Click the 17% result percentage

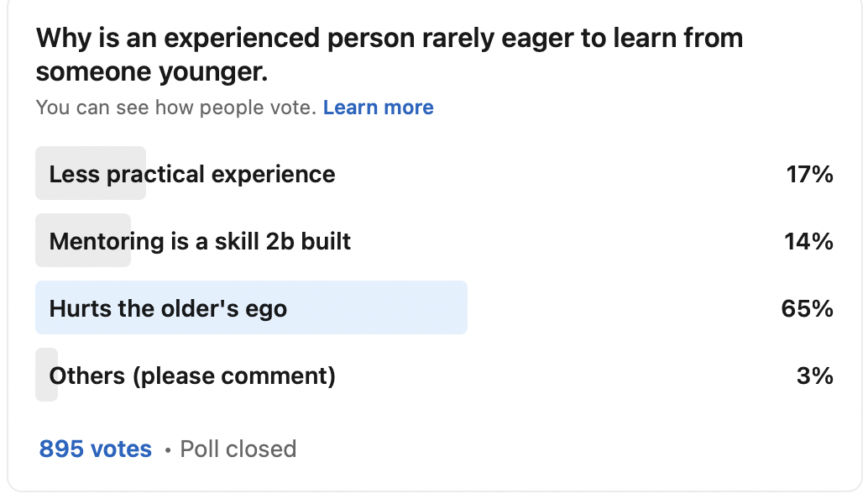(809, 174)
